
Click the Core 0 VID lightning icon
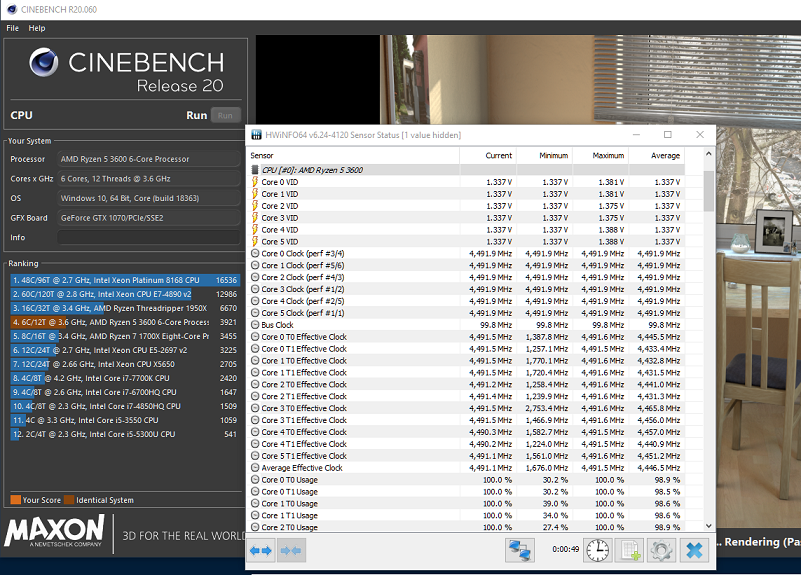coord(255,182)
